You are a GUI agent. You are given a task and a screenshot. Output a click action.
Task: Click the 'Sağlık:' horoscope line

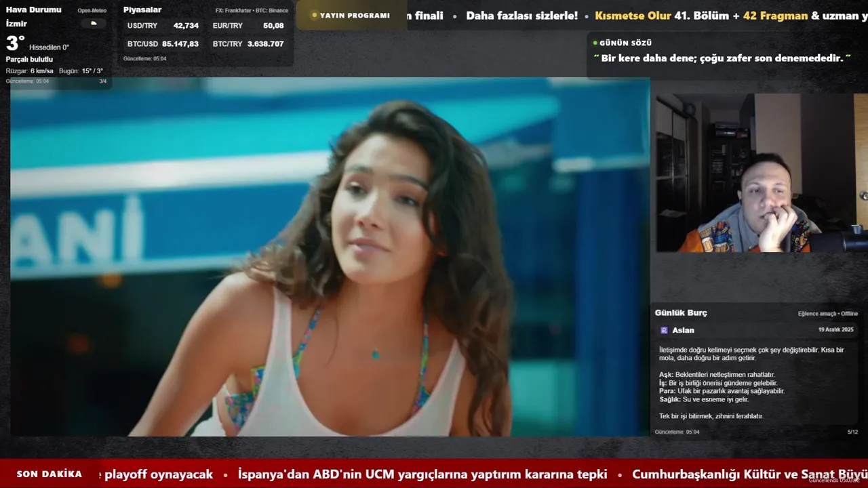704,399
